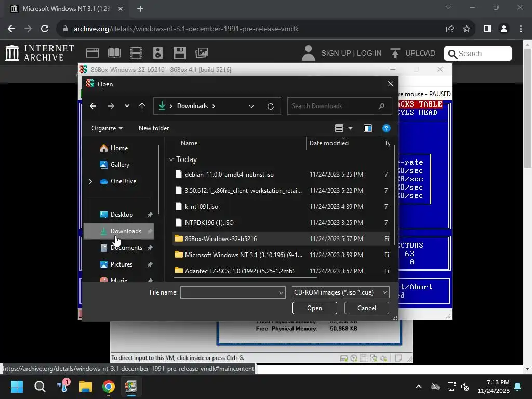Open recent locations chevron in Open dialog
Screen dimensions: 532x399
(127, 106)
